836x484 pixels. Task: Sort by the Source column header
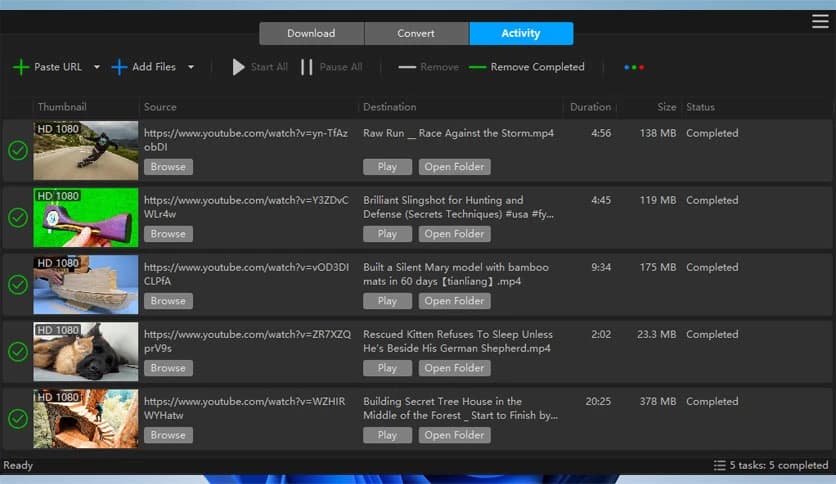click(160, 107)
